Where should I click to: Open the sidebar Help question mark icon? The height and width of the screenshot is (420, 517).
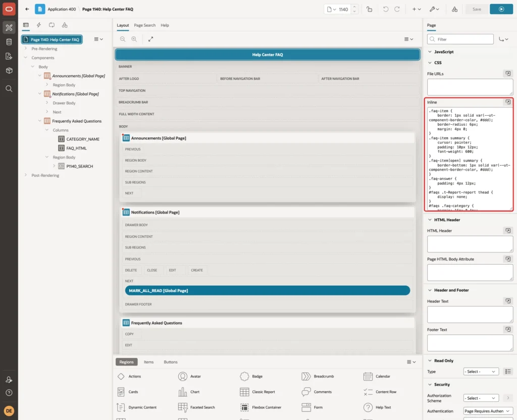point(9,393)
